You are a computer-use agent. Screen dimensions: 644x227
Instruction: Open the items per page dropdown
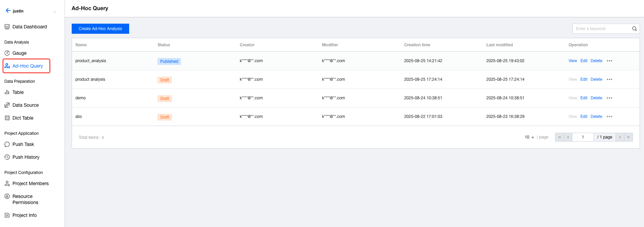[529, 137]
